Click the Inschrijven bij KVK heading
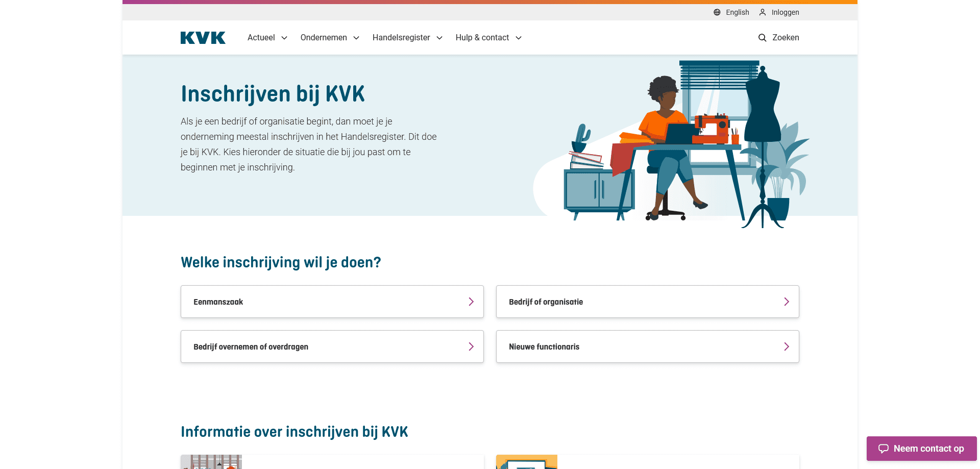The width and height of the screenshot is (980, 469). click(273, 94)
